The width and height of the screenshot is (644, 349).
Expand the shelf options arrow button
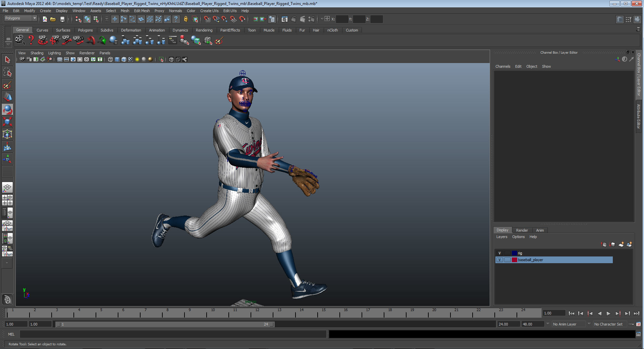8,45
